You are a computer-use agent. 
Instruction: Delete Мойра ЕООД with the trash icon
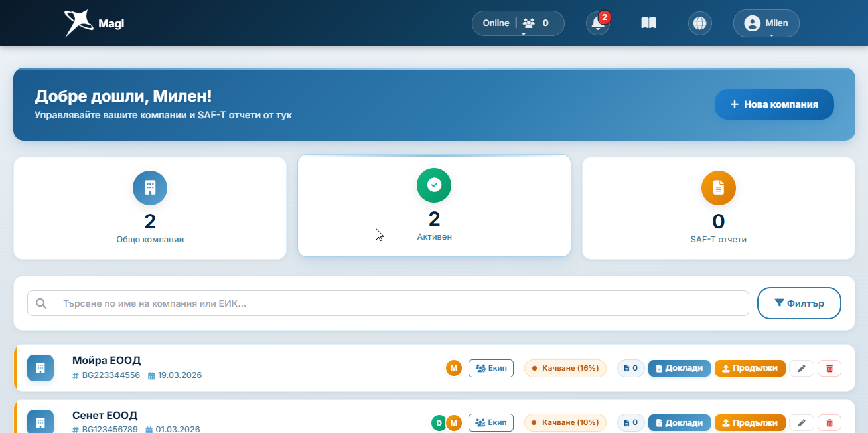pyautogui.click(x=830, y=368)
